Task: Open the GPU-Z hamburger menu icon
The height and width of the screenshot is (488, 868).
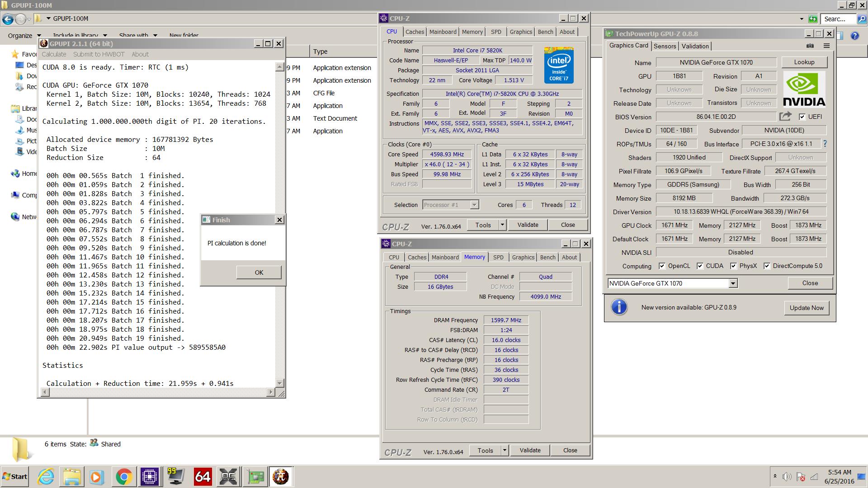Action: [x=826, y=46]
